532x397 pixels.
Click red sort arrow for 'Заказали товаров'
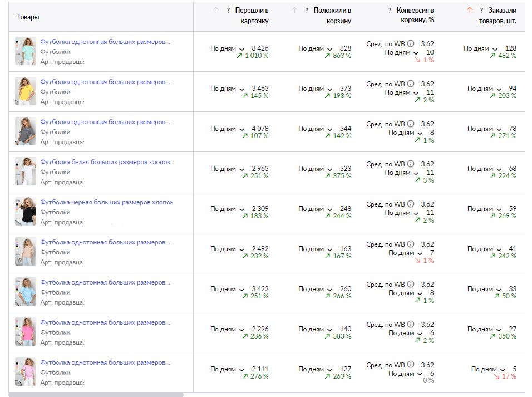point(470,11)
